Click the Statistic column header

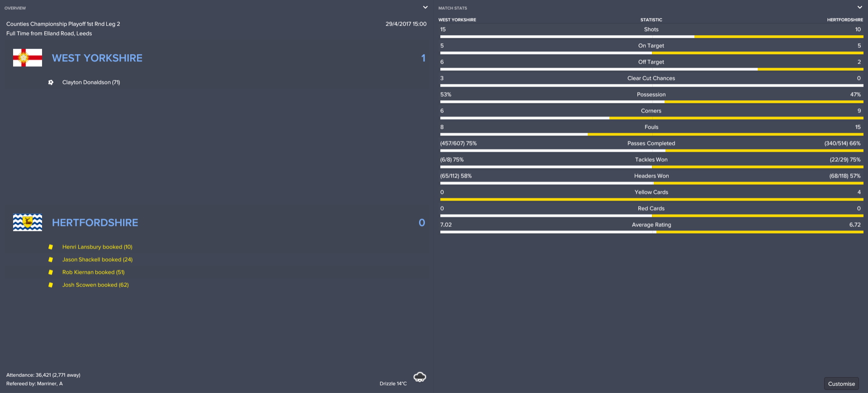(x=651, y=20)
